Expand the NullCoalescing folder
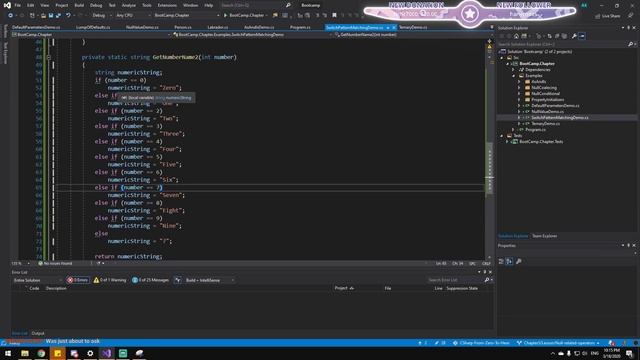The width and height of the screenshot is (640, 360). [519, 88]
